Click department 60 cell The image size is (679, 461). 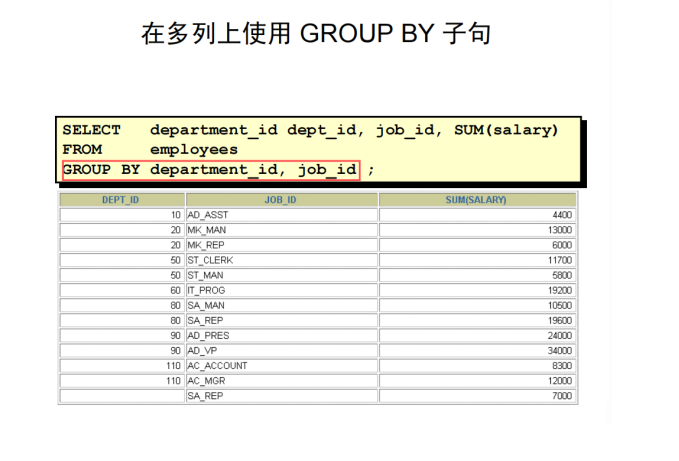pyautogui.click(x=122, y=290)
